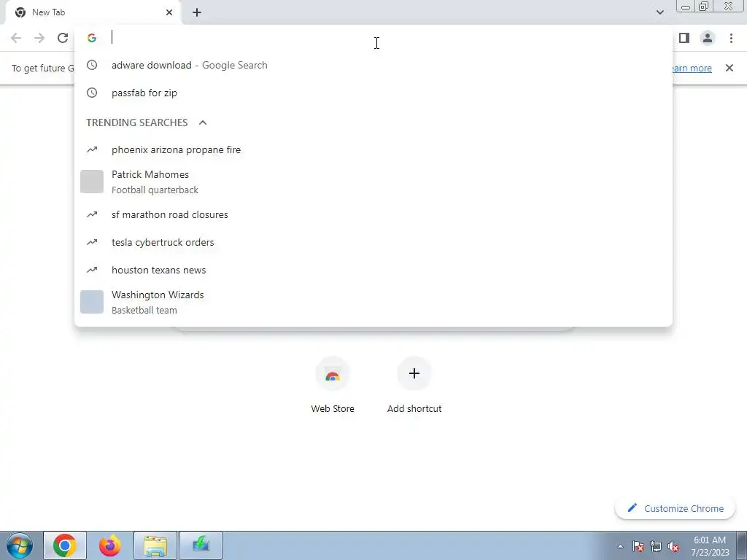Click clock icon beside 'adware download'
The height and width of the screenshot is (560, 747).
pyautogui.click(x=92, y=65)
